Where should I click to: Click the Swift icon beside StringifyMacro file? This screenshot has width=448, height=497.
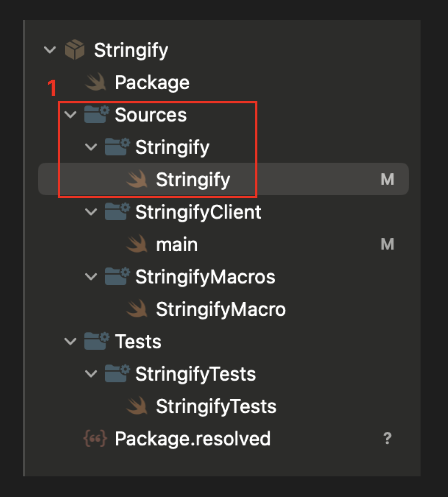click(137, 309)
